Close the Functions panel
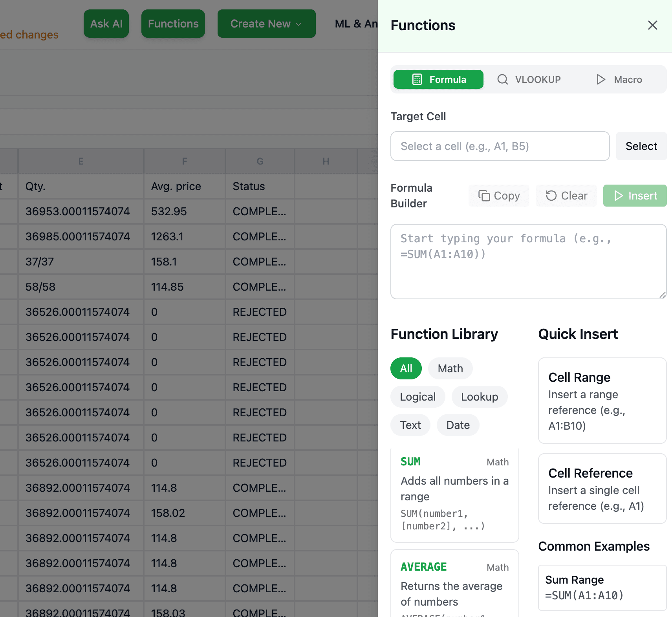Image resolution: width=672 pixels, height=617 pixels. 653,25
